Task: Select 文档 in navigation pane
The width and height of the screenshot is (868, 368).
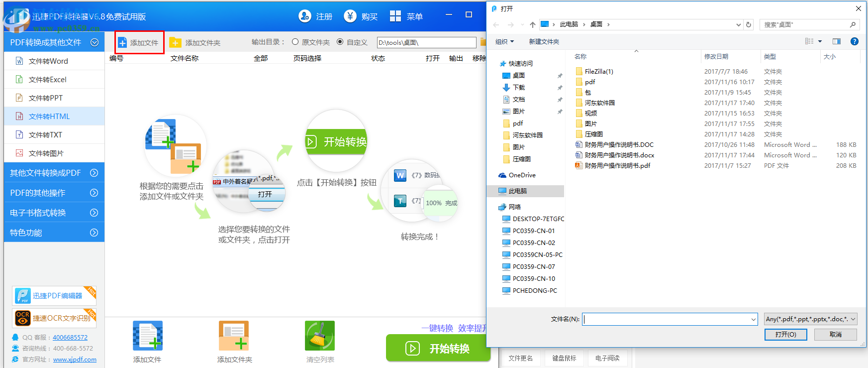Action: (518, 99)
